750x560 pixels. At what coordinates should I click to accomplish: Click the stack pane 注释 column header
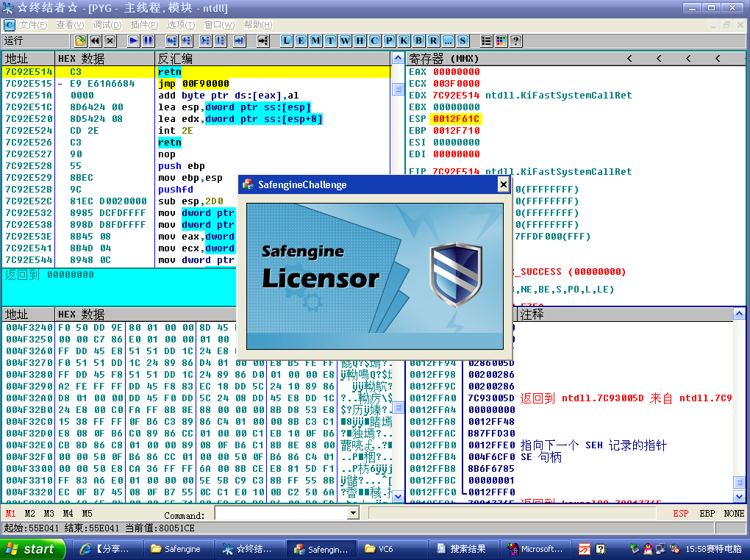click(x=626, y=315)
